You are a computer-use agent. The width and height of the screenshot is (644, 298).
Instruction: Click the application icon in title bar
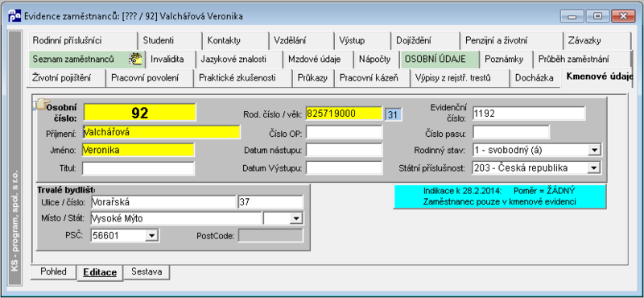(x=15, y=16)
